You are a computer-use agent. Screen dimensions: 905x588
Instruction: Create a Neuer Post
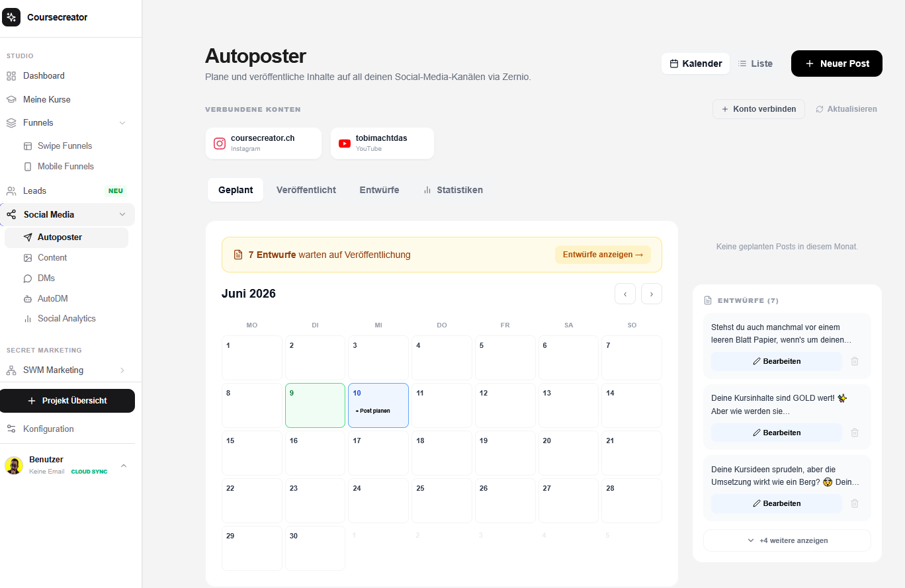(x=837, y=63)
